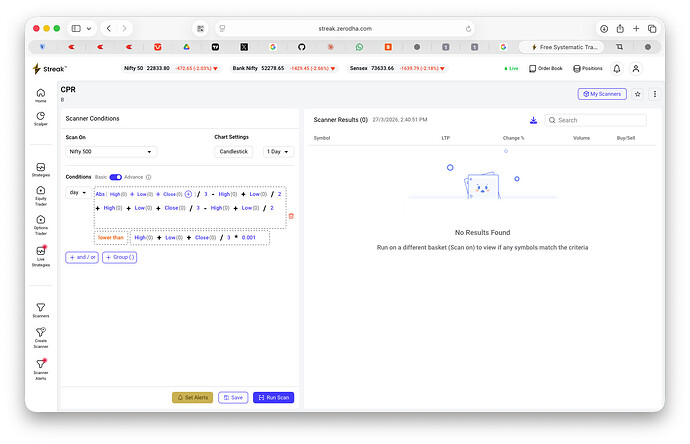Click the My Scanners button
The height and width of the screenshot is (444, 690).
tap(602, 94)
